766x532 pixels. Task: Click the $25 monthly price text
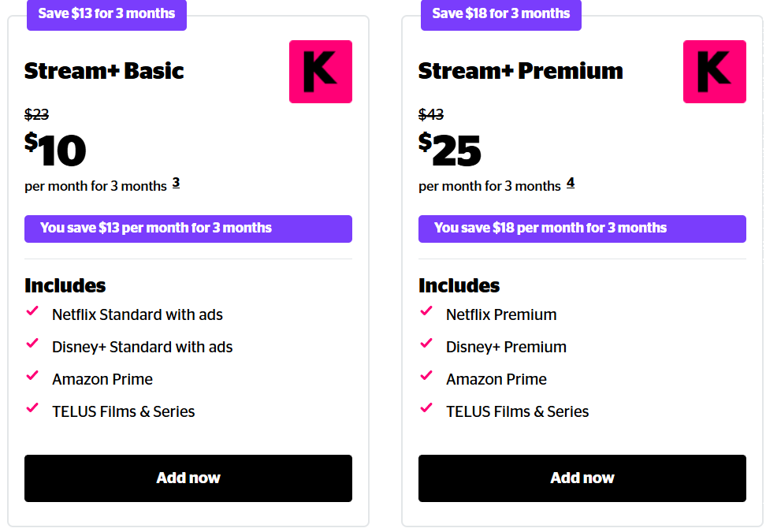[451, 150]
